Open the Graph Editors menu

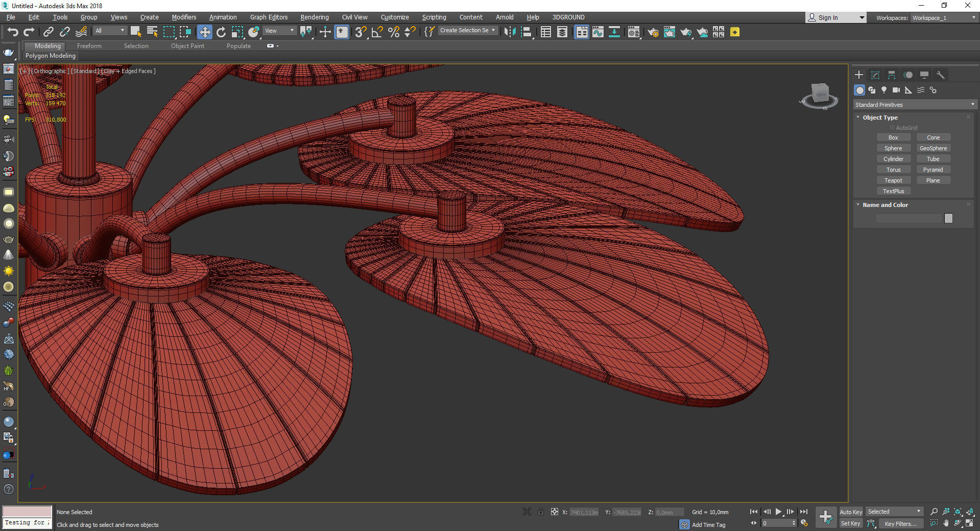(269, 17)
